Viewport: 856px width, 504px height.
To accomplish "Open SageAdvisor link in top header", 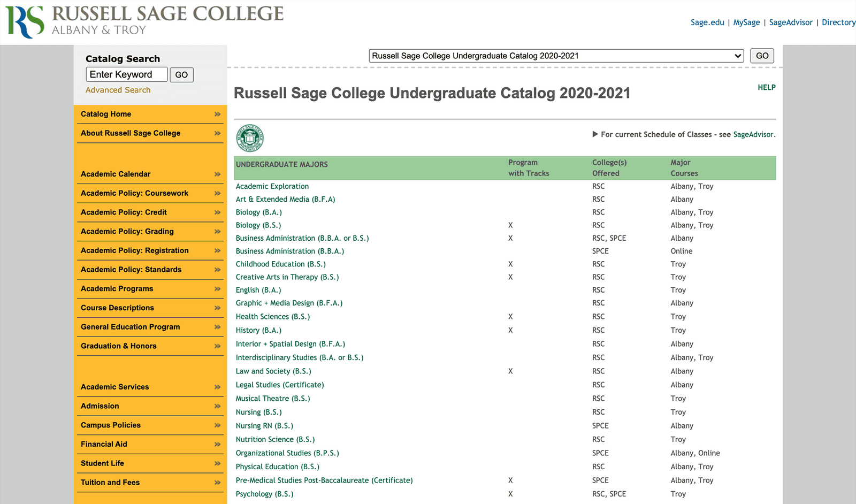I will (791, 22).
